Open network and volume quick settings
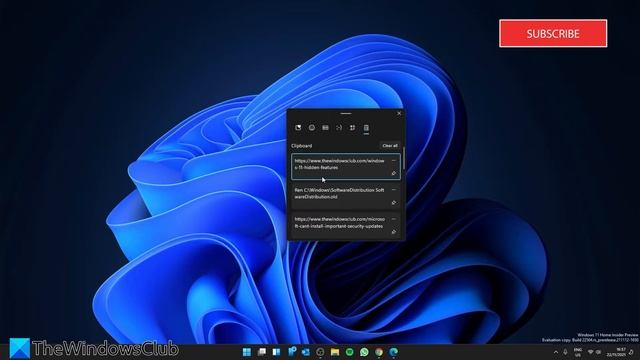 [x=595, y=352]
